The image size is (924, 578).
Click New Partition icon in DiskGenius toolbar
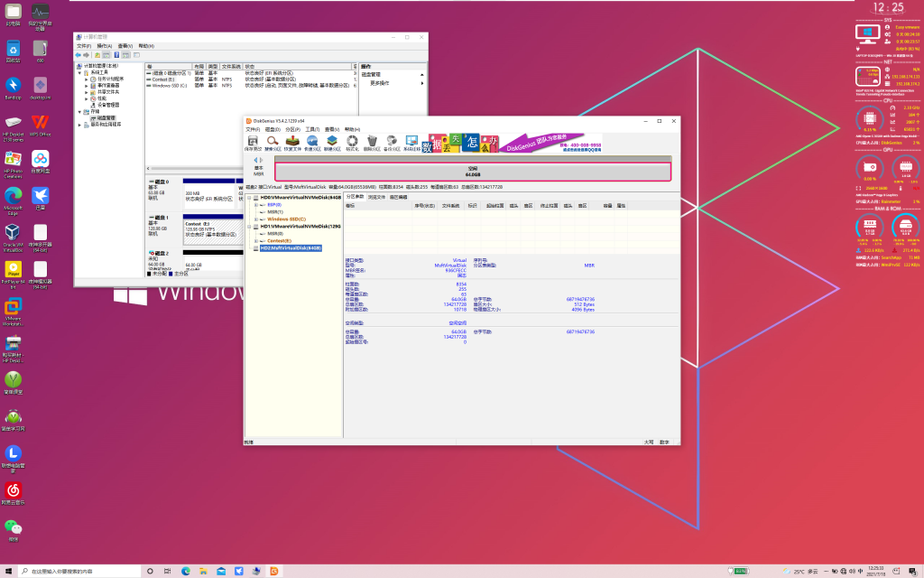332,142
